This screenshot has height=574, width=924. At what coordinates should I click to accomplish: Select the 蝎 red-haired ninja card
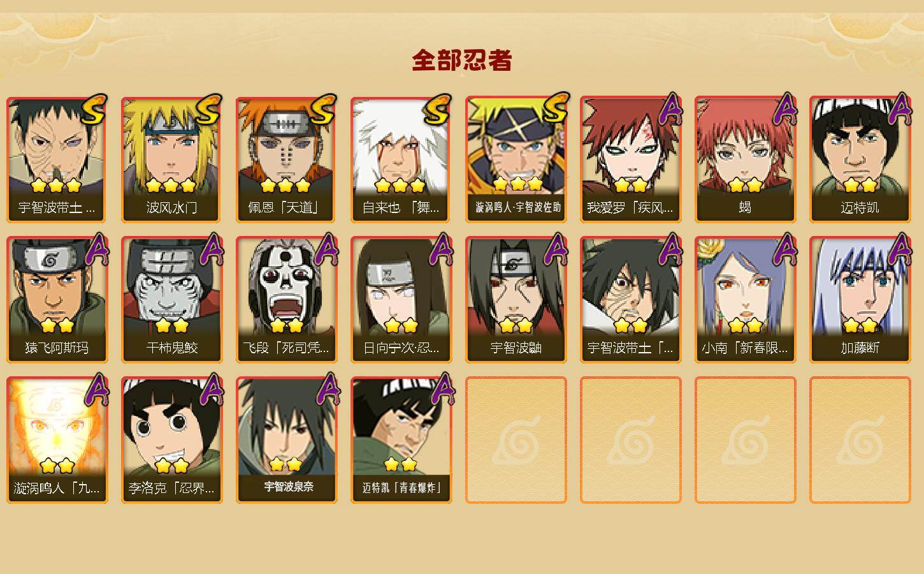point(745,159)
